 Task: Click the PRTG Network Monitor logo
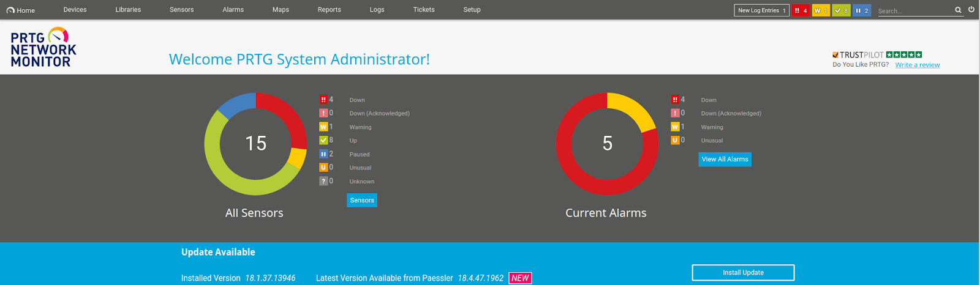[x=43, y=47]
